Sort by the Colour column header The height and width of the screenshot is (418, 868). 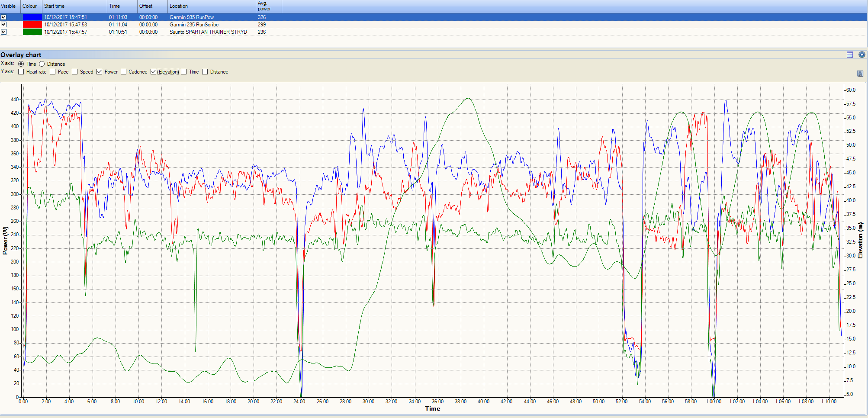tap(31, 6)
